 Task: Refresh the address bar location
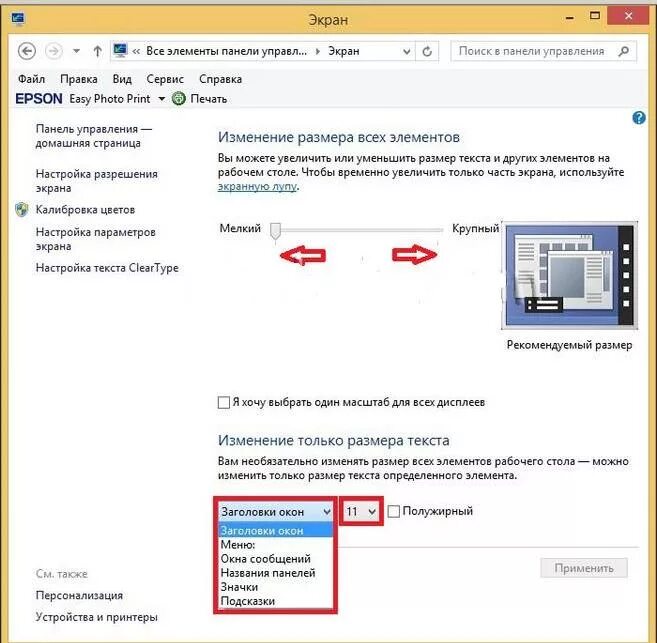pos(427,52)
